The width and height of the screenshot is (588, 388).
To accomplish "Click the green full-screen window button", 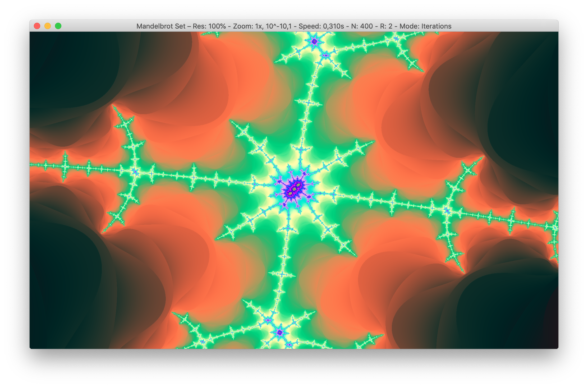I will pyautogui.click(x=58, y=26).
